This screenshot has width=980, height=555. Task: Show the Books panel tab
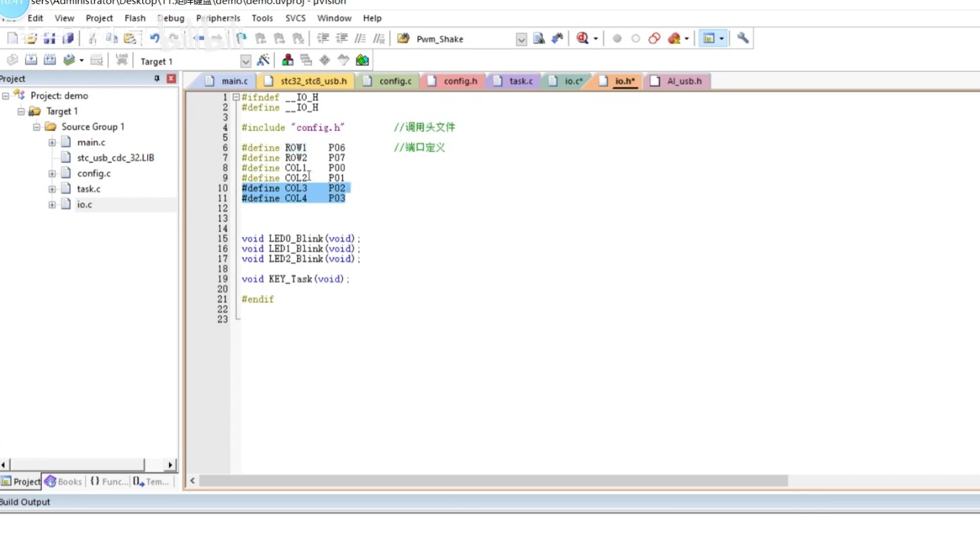click(x=62, y=482)
